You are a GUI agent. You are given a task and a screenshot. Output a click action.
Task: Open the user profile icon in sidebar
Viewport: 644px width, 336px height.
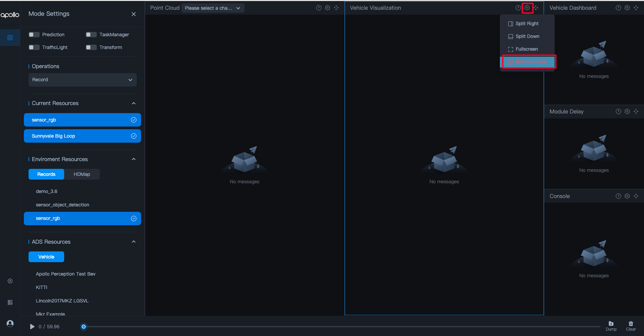point(10,324)
